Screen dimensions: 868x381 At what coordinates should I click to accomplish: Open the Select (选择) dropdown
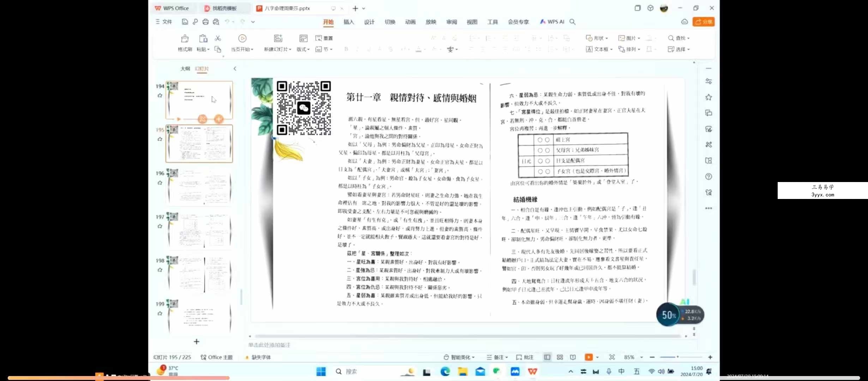point(679,49)
